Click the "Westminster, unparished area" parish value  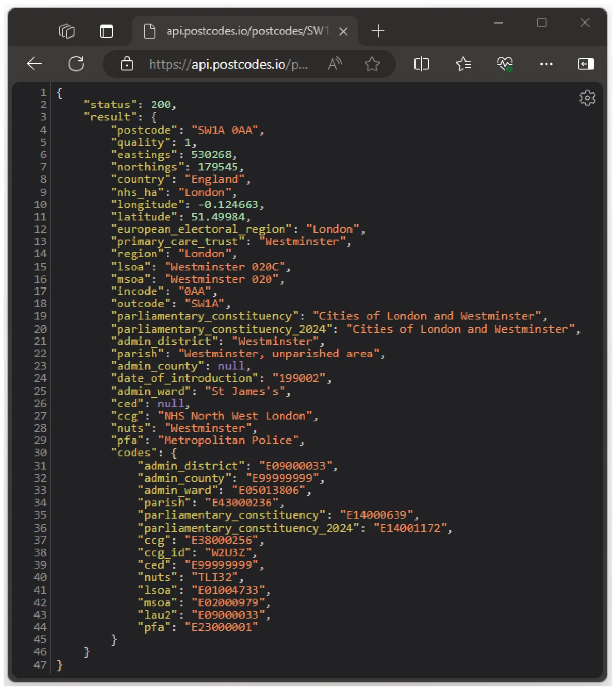click(x=278, y=354)
